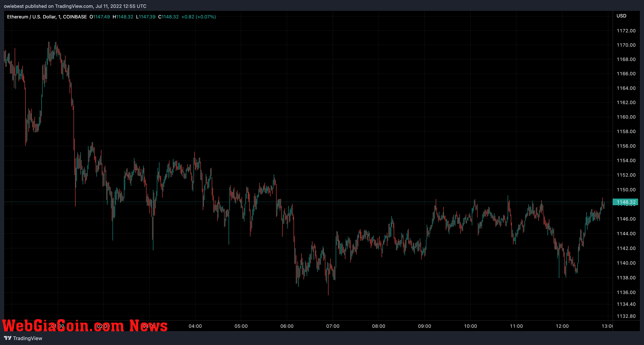Click the 1156.00 price axis label
This screenshot has width=644, height=345.
point(626,146)
